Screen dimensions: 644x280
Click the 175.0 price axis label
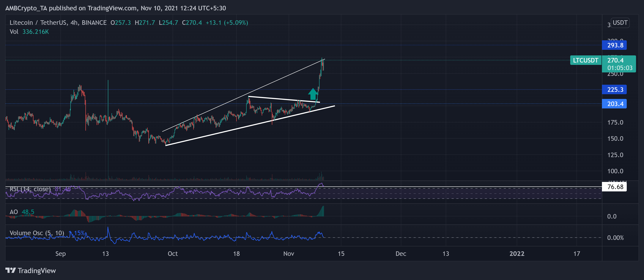pyautogui.click(x=615, y=123)
